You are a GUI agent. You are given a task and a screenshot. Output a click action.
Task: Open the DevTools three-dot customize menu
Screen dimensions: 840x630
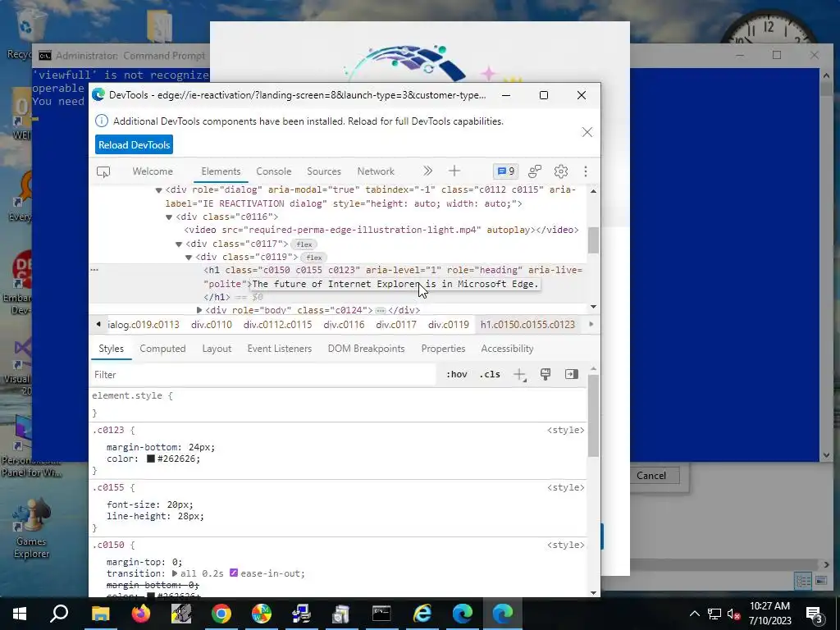click(x=586, y=171)
